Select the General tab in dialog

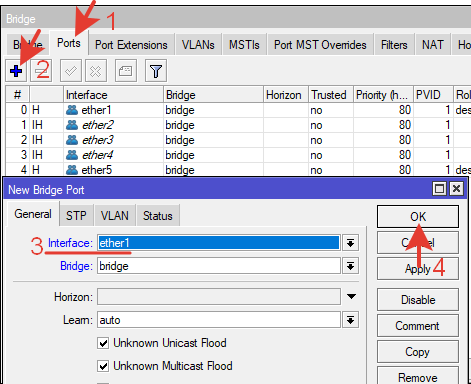[33, 214]
